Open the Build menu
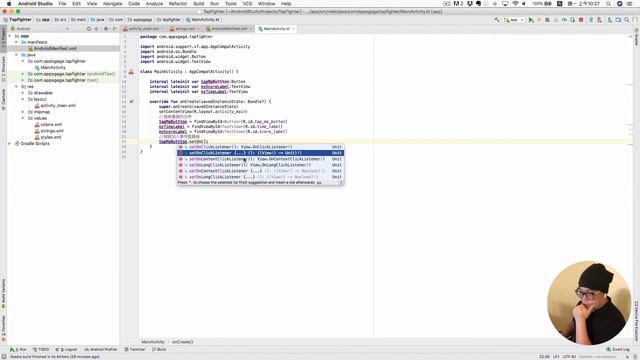 (x=199, y=4)
